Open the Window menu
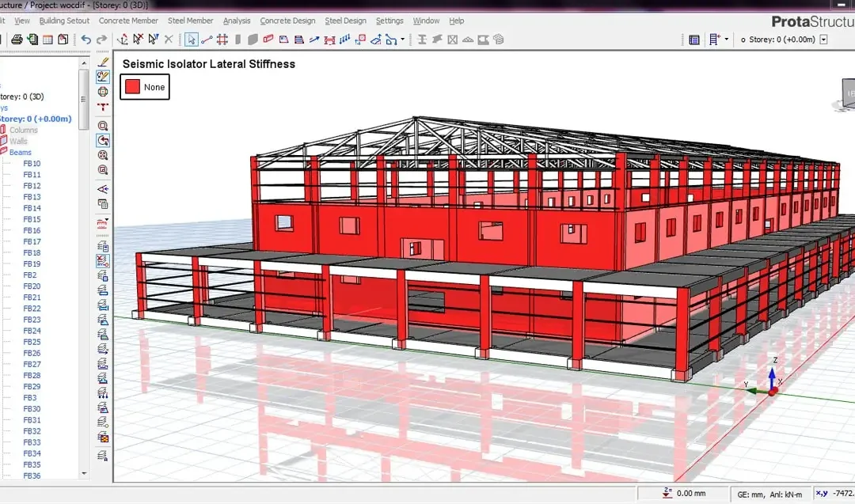This screenshot has width=855, height=504. click(426, 21)
